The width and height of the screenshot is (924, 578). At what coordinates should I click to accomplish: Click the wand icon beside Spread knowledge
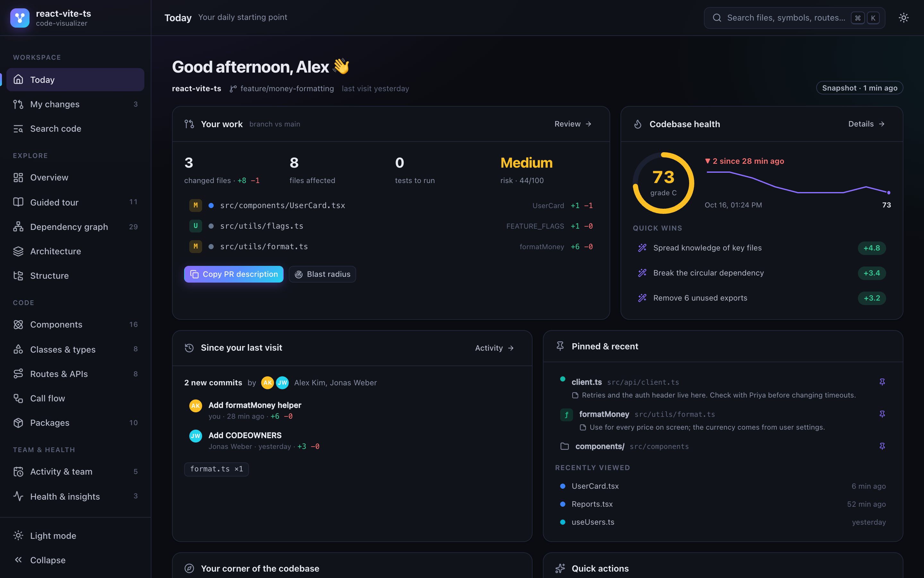[642, 248]
